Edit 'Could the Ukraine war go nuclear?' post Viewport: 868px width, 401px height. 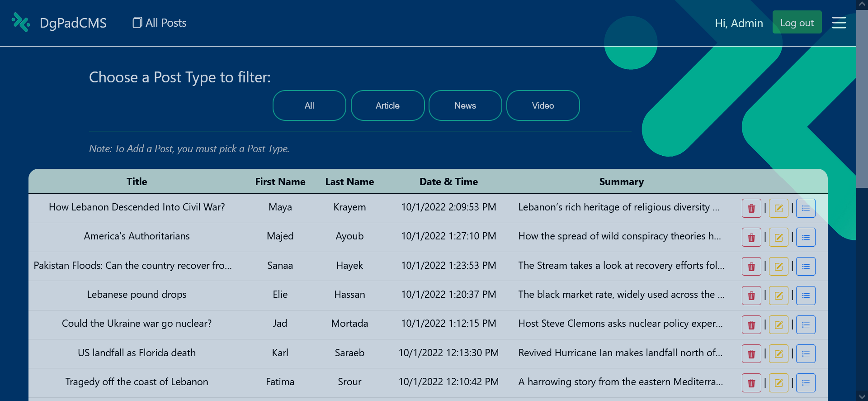click(x=778, y=325)
